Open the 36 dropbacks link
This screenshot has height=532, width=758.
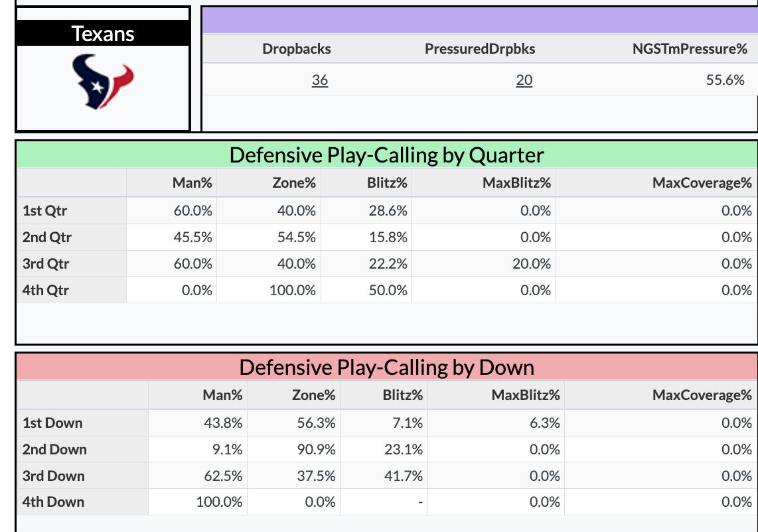[320, 80]
